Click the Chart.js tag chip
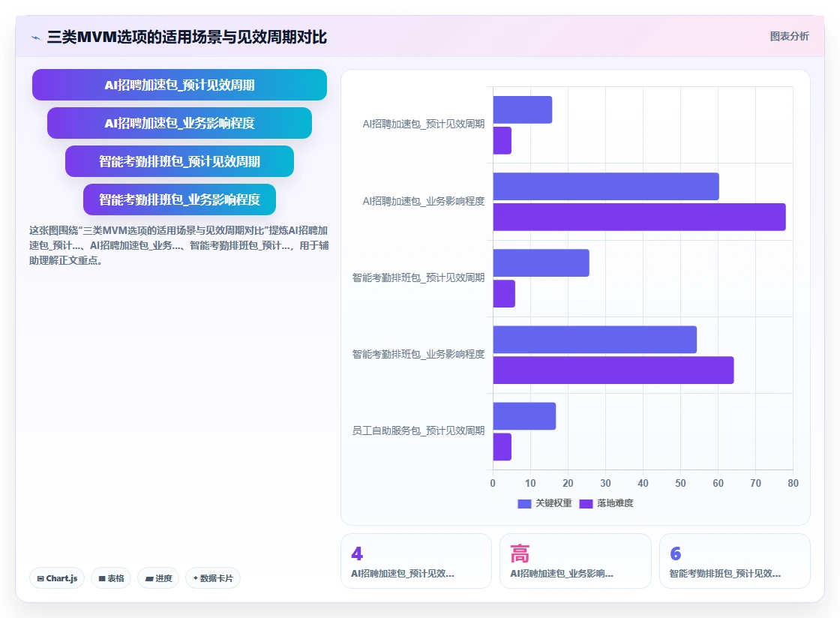The height and width of the screenshot is (618, 840). tap(57, 578)
